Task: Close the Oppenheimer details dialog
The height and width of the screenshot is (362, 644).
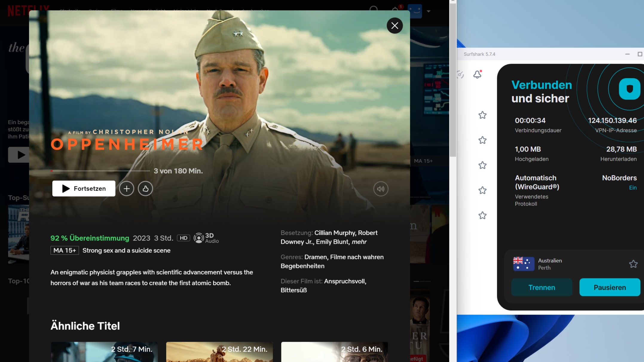Action: pyautogui.click(x=394, y=26)
